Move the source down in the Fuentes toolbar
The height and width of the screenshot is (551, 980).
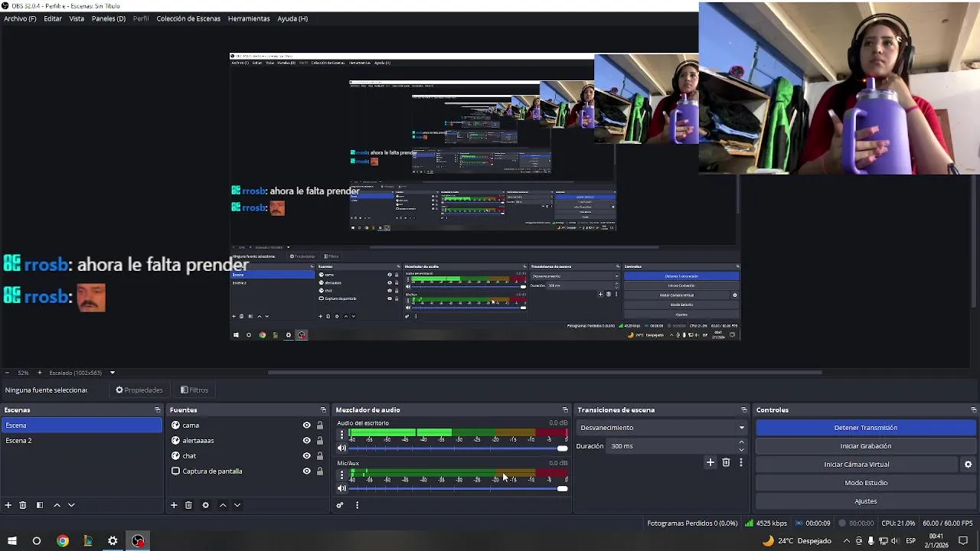tap(237, 505)
